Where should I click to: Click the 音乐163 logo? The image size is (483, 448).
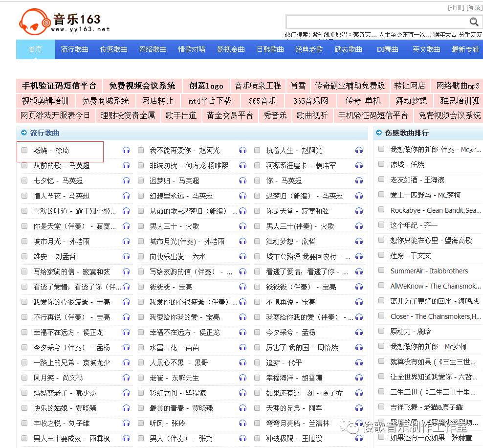click(x=65, y=22)
